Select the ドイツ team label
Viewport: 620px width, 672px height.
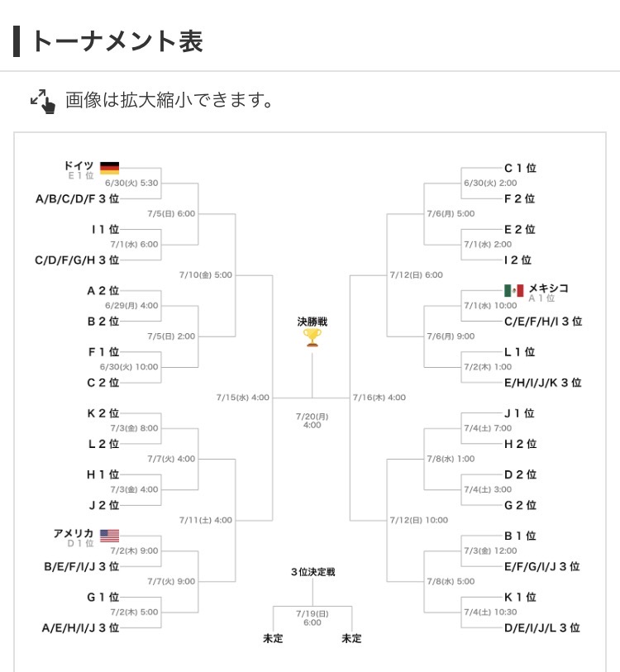(x=79, y=165)
